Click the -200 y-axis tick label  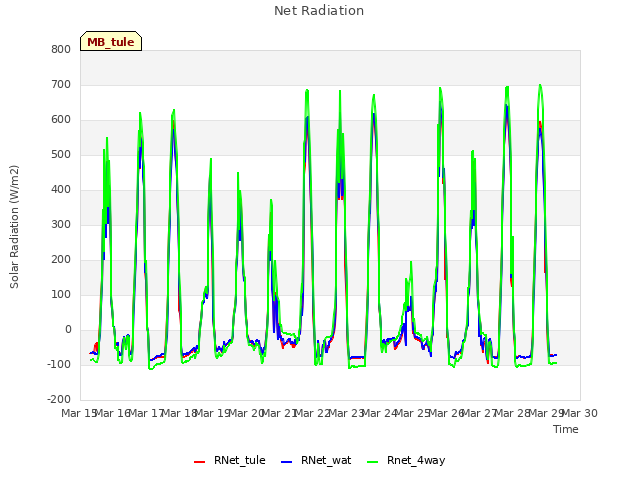59,400
